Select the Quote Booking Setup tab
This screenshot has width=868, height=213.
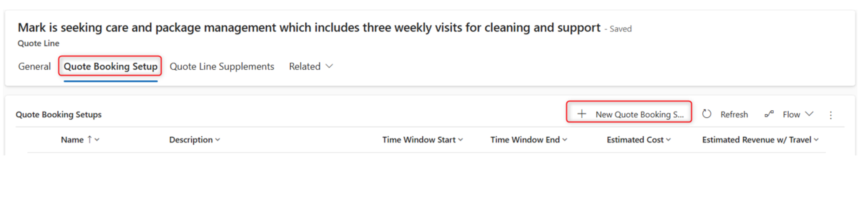[x=110, y=67]
